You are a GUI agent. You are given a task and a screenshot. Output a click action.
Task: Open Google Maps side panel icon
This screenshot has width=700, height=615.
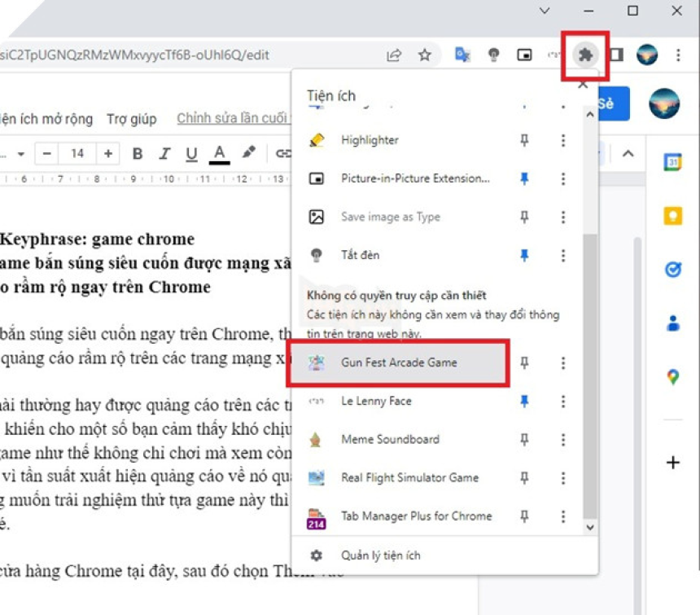click(x=673, y=377)
